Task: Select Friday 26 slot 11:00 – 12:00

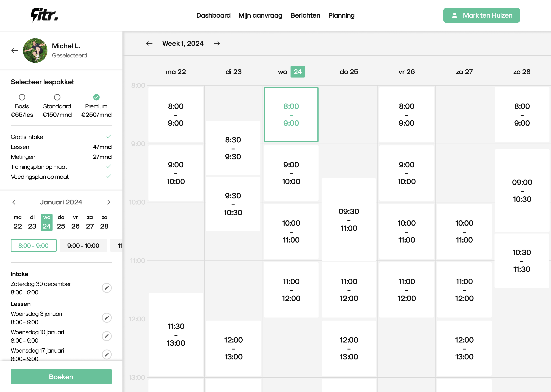Action: (407, 290)
